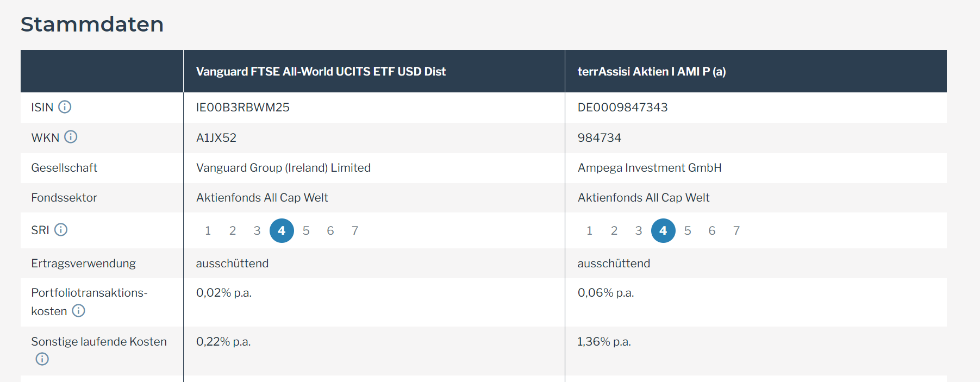The image size is (980, 382).
Task: Show info for Portfoliotransaktionskosten
Action: click(79, 311)
